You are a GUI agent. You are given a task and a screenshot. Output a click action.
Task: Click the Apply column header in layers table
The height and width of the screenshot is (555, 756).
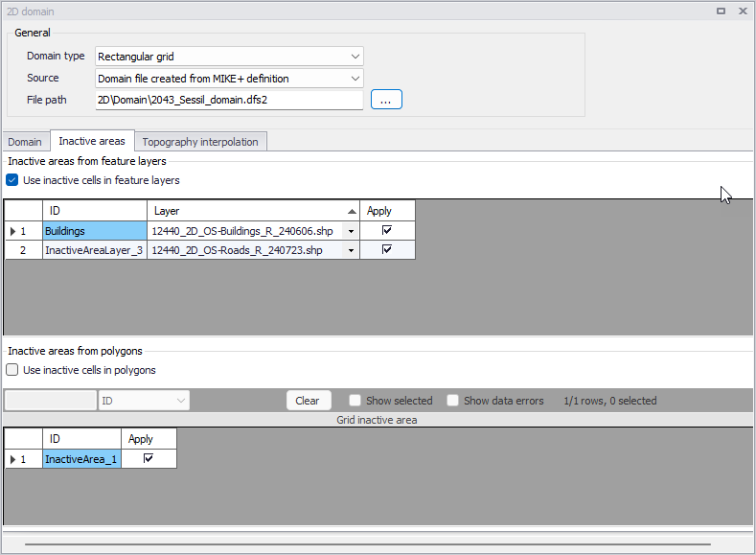point(388,211)
